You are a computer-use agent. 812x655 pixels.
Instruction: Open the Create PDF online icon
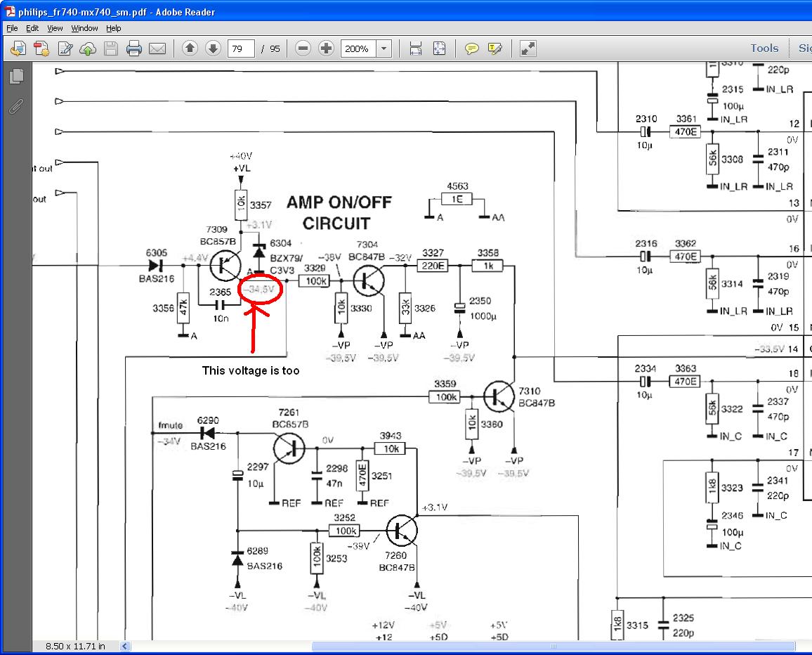[41, 48]
